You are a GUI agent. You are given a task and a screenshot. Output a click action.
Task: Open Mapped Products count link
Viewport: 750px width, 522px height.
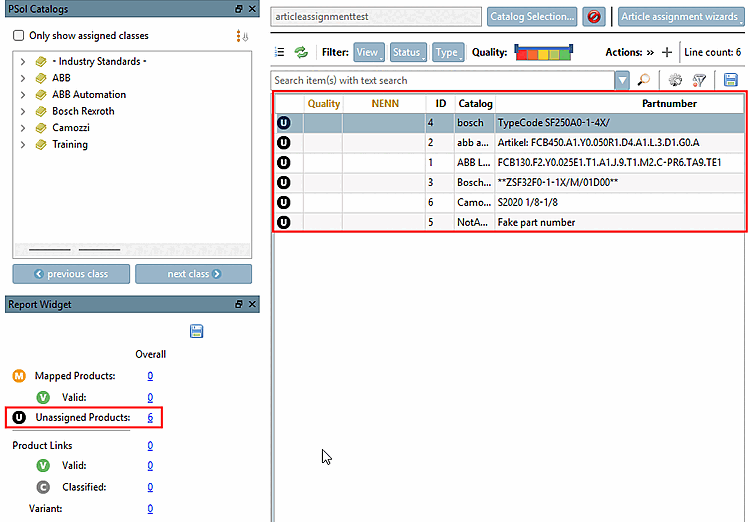(150, 376)
